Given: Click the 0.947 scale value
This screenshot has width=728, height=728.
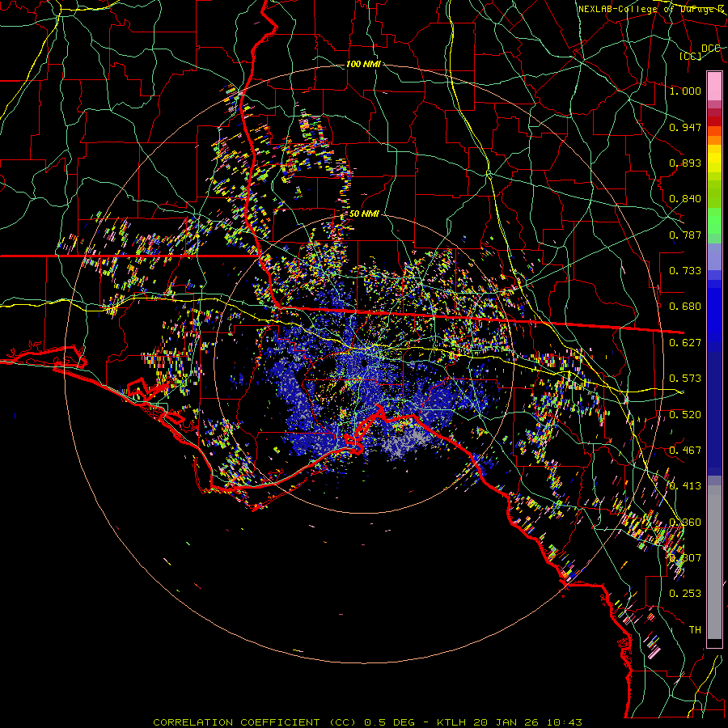Looking at the screenshot, I should (x=685, y=127).
